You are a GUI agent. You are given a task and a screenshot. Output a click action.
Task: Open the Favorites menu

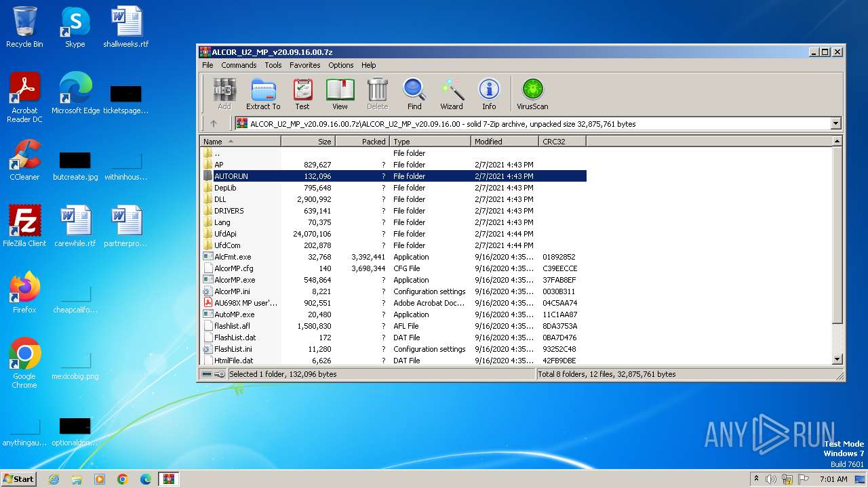(x=305, y=65)
